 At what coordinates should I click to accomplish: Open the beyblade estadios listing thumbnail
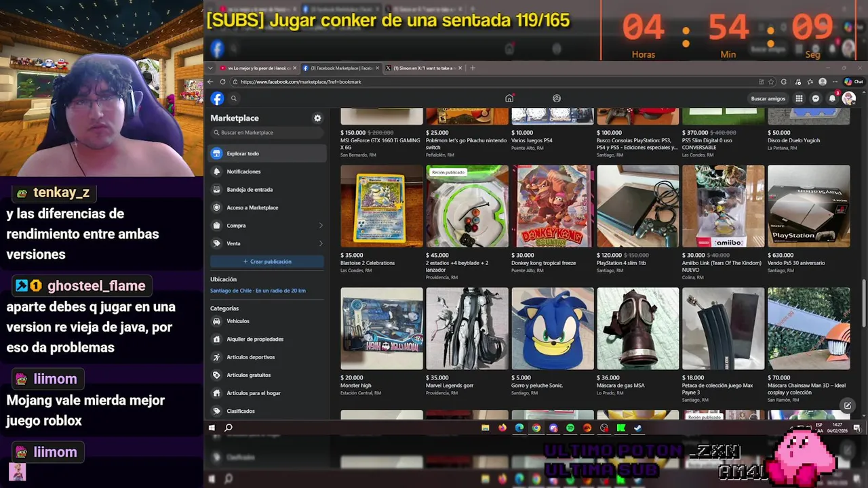pyautogui.click(x=467, y=206)
